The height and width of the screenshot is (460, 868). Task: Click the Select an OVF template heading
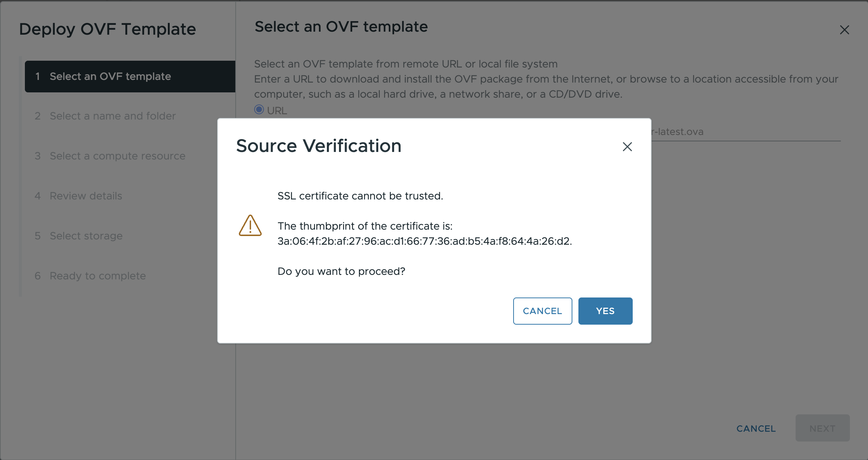tap(341, 26)
